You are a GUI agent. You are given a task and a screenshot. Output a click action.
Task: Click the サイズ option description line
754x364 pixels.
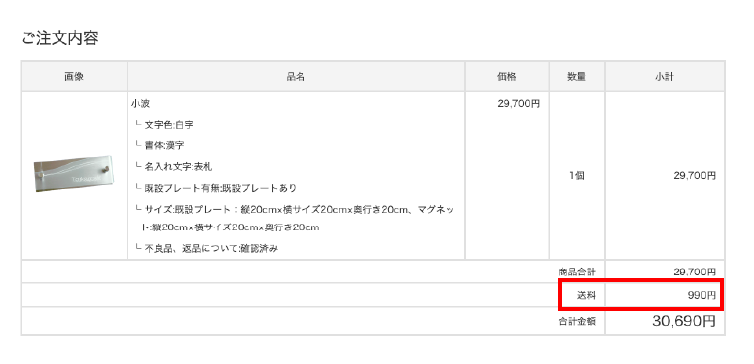(x=294, y=218)
